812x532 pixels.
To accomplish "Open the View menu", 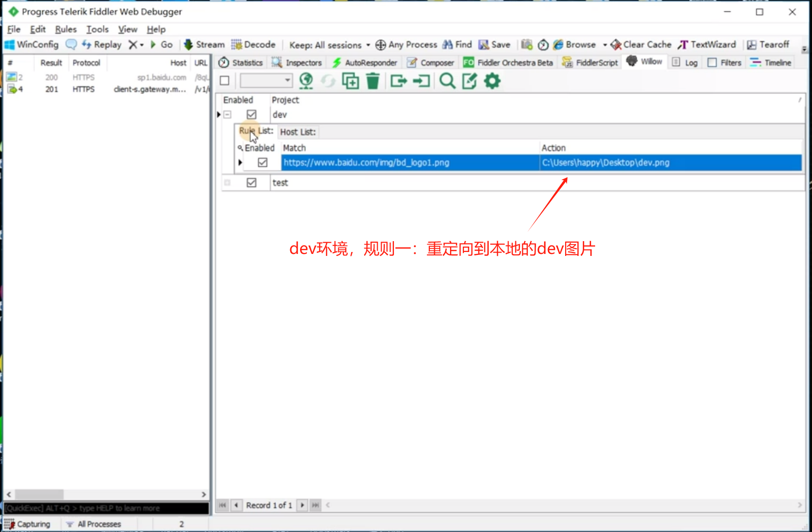I will click(128, 29).
